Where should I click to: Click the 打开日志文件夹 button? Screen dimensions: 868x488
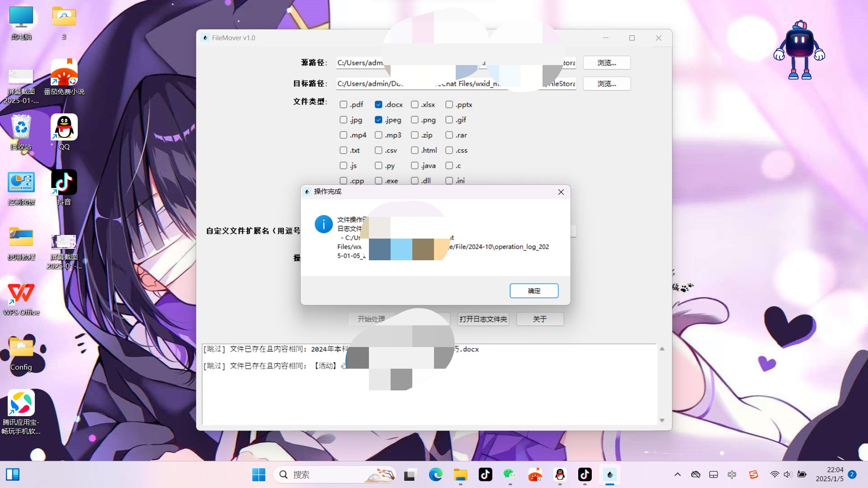tap(483, 319)
